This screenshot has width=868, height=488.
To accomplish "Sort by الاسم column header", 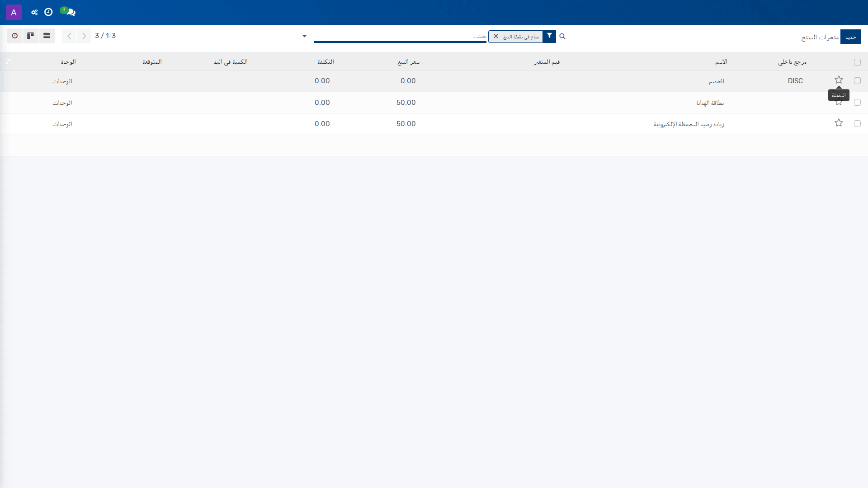I will [721, 62].
